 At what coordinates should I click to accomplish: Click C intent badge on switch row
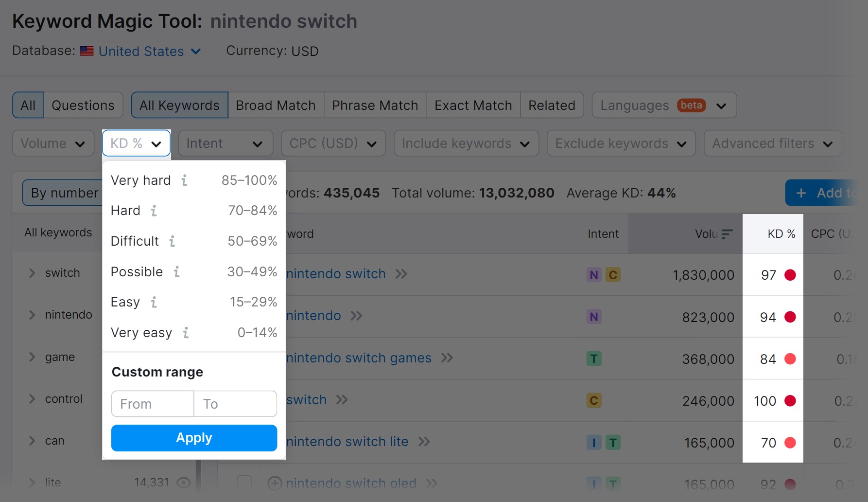(594, 401)
